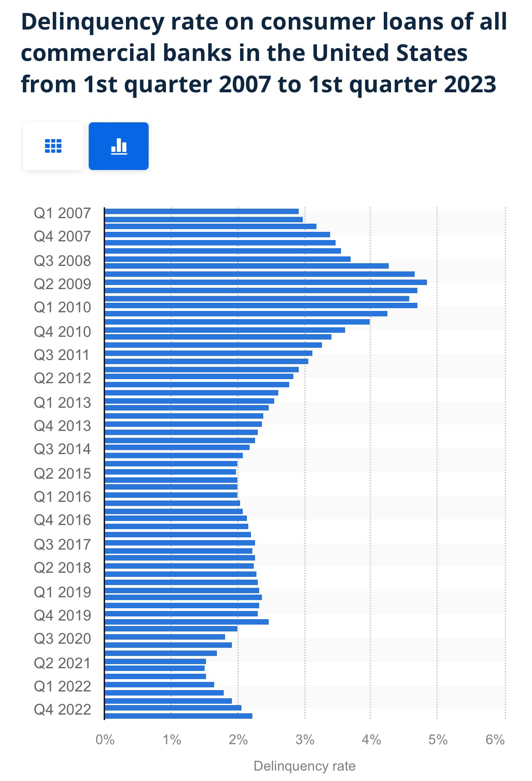The height and width of the screenshot is (781, 532).
Task: Switch to table view grid icon
Action: click(53, 146)
